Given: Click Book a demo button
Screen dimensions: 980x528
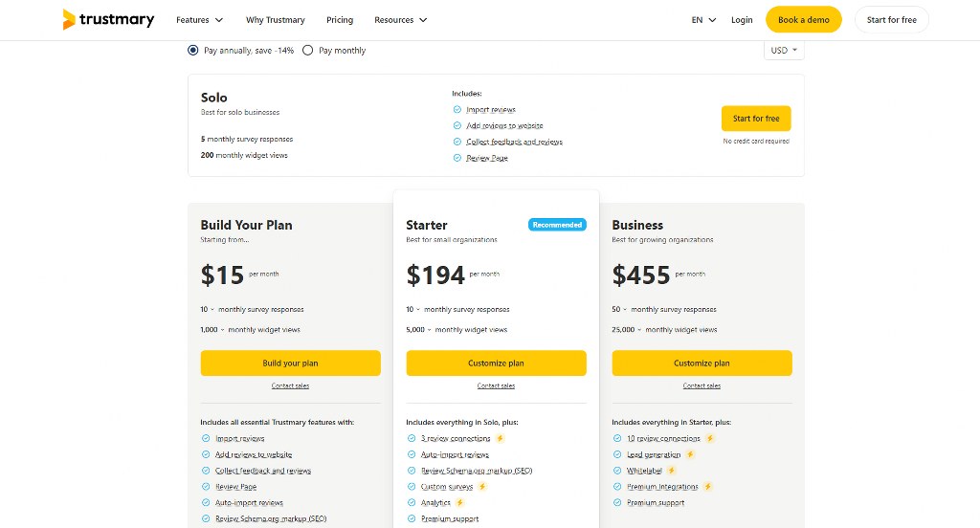Looking at the screenshot, I should (804, 20).
